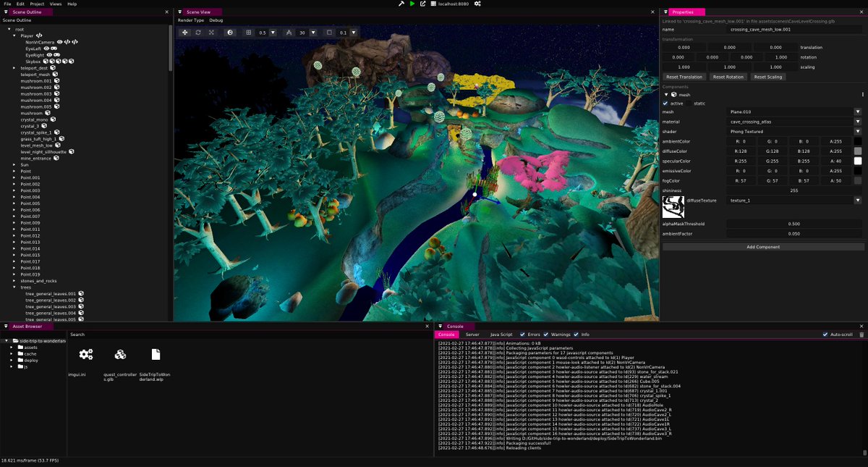Open the grid snap 0.5 value dropdown

click(273, 33)
